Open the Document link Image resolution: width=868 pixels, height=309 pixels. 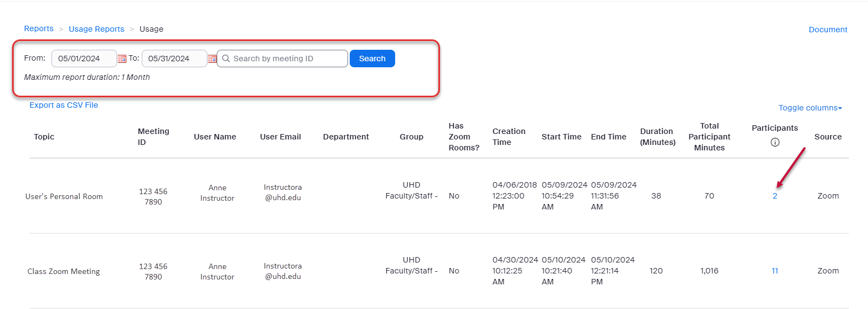(x=828, y=30)
